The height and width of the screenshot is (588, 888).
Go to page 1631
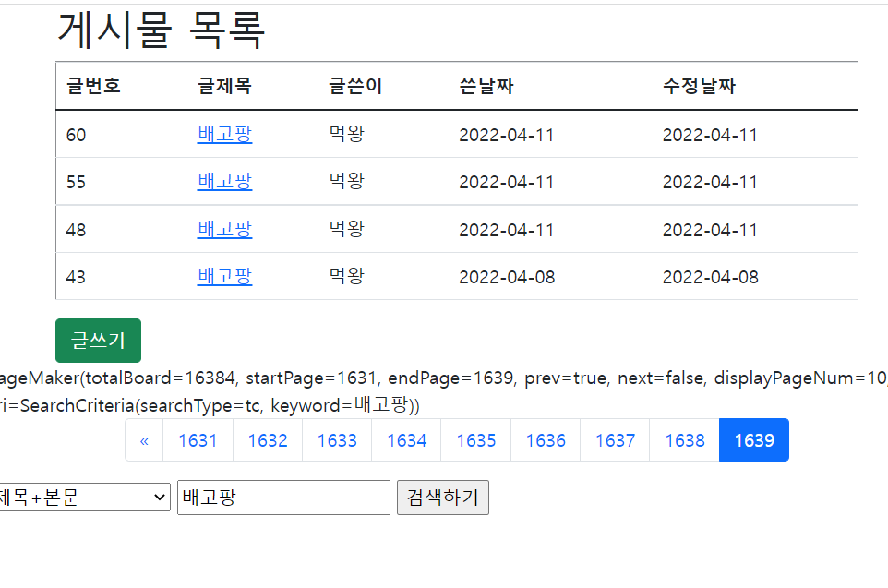pos(198,440)
